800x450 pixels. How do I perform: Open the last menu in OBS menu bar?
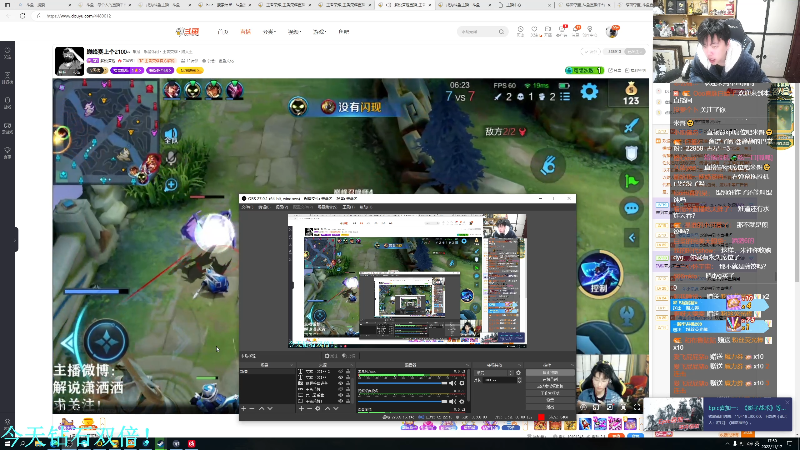click(x=366, y=207)
